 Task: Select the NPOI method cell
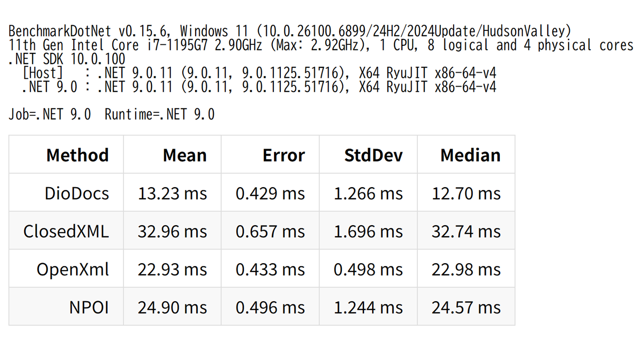tap(89, 307)
